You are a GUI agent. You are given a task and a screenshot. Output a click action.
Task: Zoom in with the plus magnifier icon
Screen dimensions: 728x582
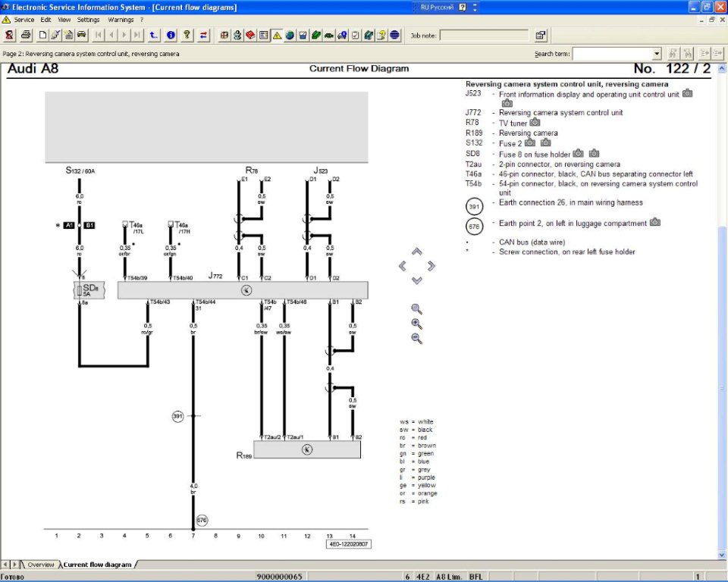(416, 324)
